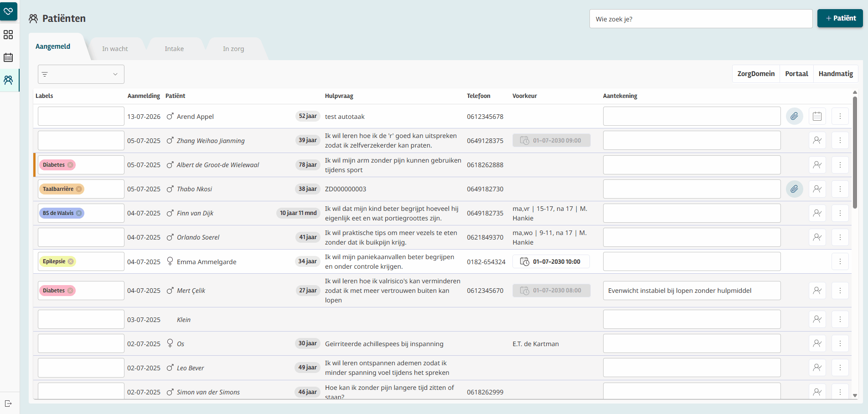Open more options for Albert de Groot-de Wielewaal
868x414 pixels.
click(840, 165)
